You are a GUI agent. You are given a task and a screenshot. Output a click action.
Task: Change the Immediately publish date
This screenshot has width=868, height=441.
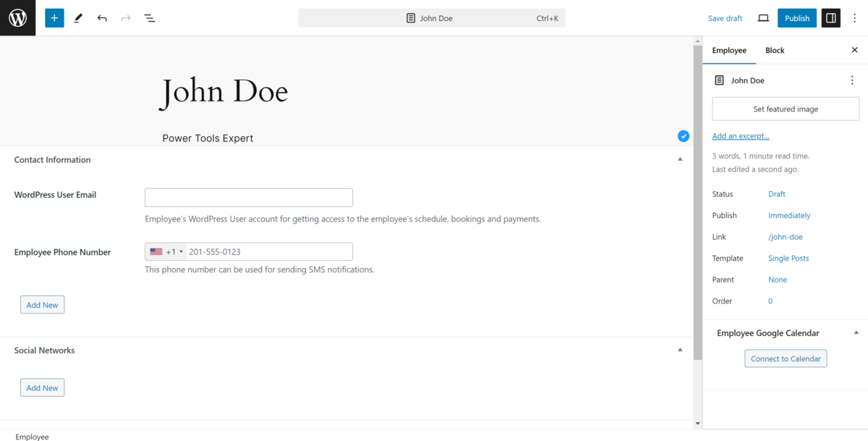[x=789, y=215]
